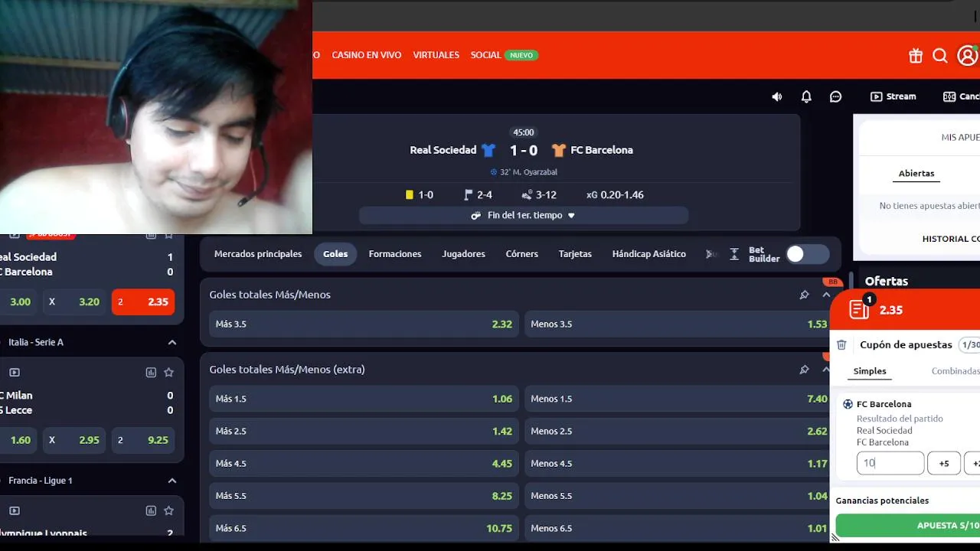980x551 pixels.
Task: Select the Abiertas bets tab
Action: [x=916, y=174]
